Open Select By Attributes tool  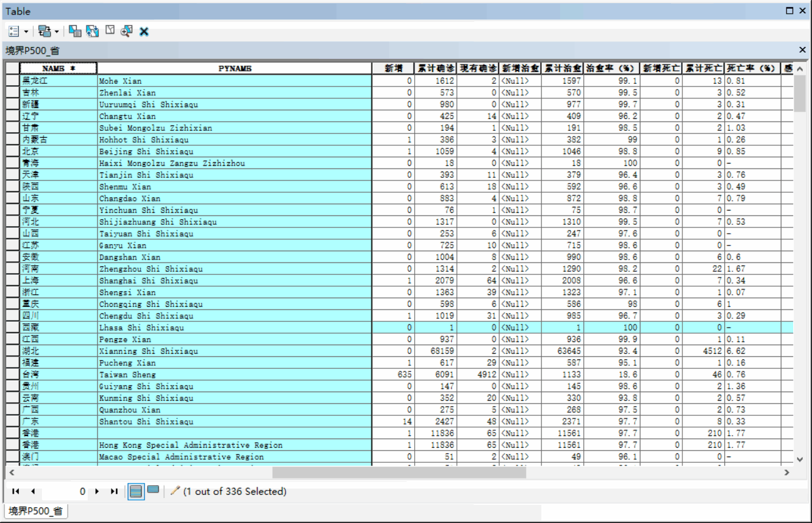(x=75, y=31)
